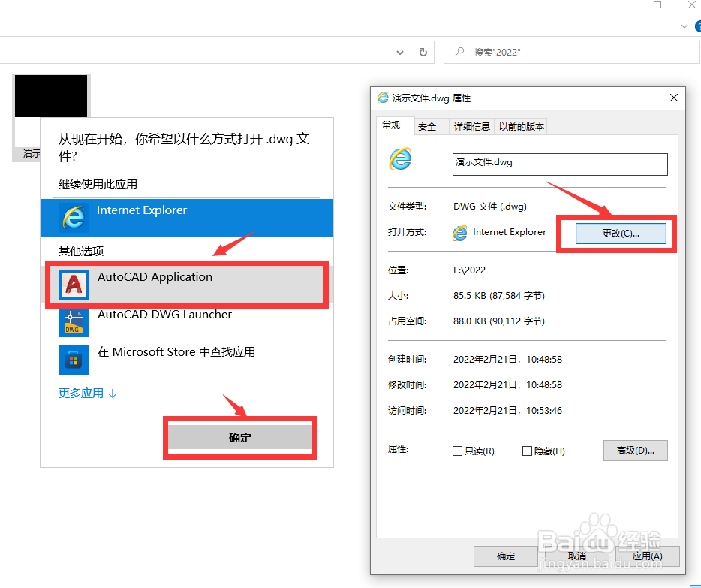Screen dimensions: 701x588
Task: Open 高级(D)... advanced attributes
Action: click(x=635, y=451)
